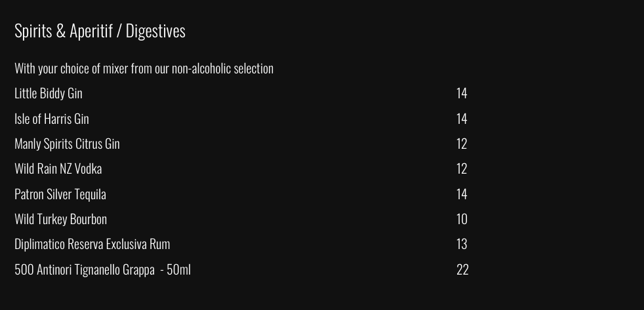Choose Manly Spirits Citrus Gin
Viewport: 644px width, 310px height.
[x=67, y=144]
